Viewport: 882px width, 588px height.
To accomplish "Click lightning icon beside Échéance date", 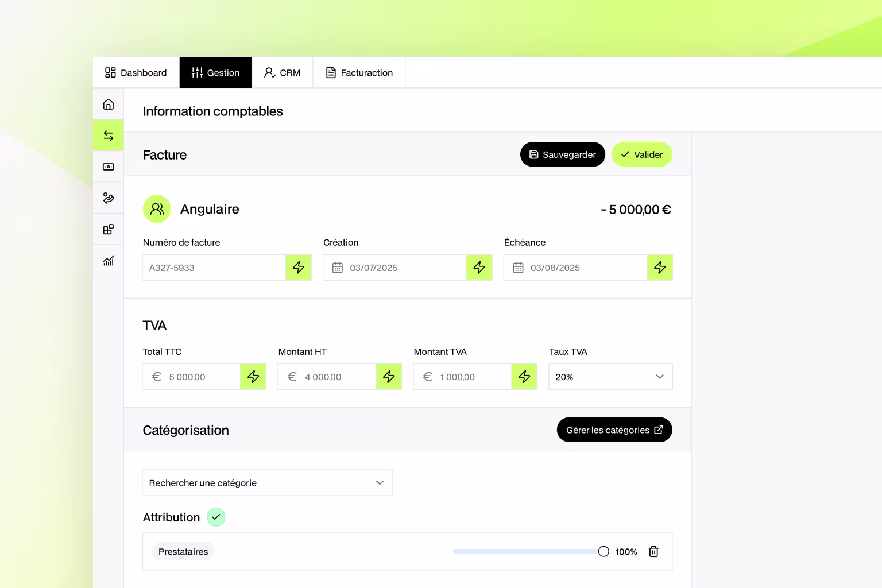I will [660, 268].
